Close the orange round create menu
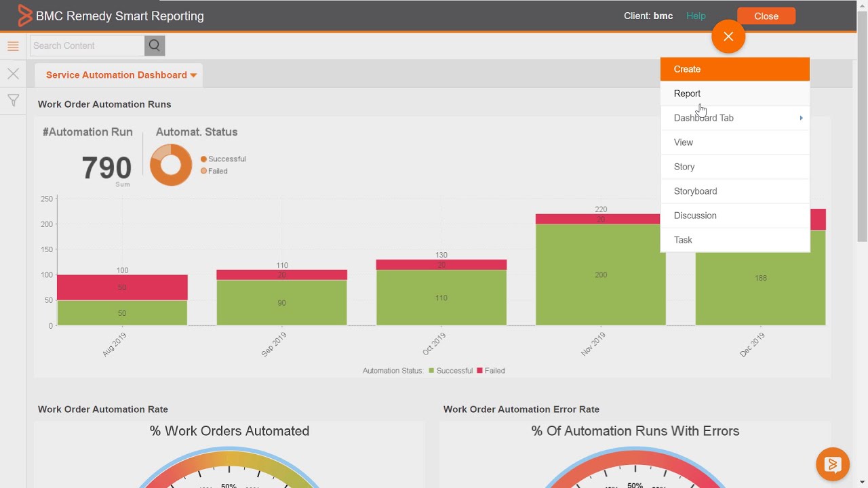This screenshot has width=868, height=488. click(728, 37)
